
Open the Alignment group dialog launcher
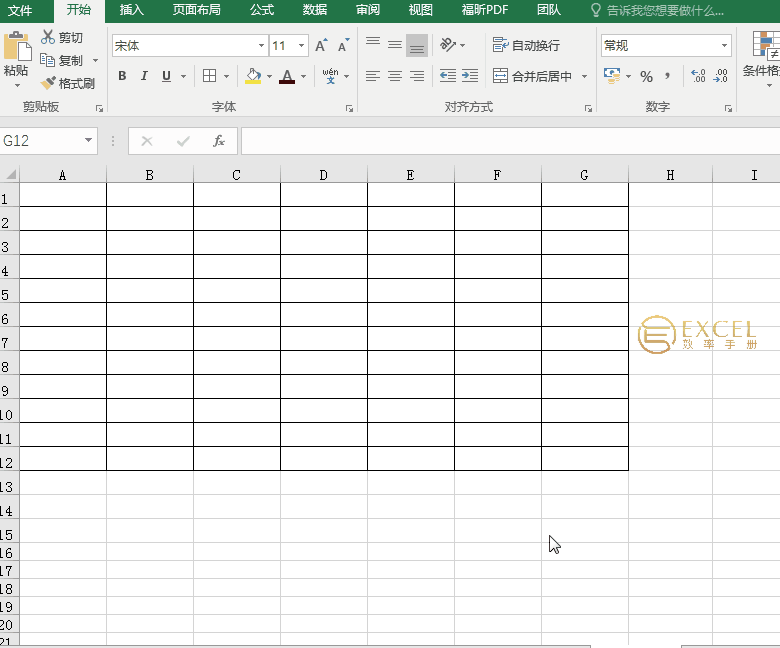click(588, 108)
